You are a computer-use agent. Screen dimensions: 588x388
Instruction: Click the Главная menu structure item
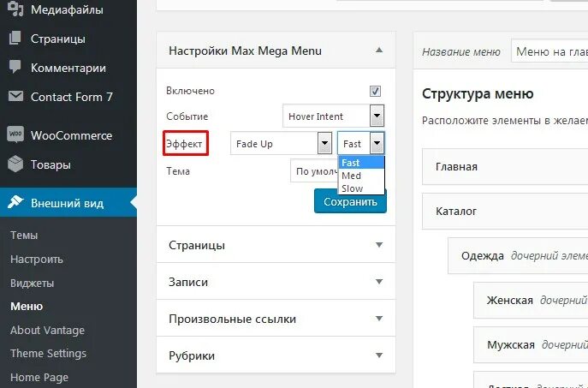click(505, 167)
